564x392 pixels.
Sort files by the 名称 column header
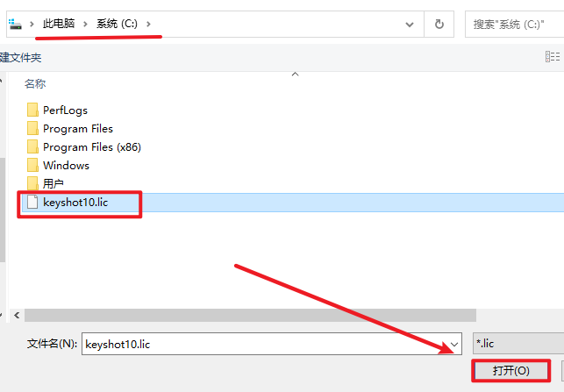[x=35, y=83]
